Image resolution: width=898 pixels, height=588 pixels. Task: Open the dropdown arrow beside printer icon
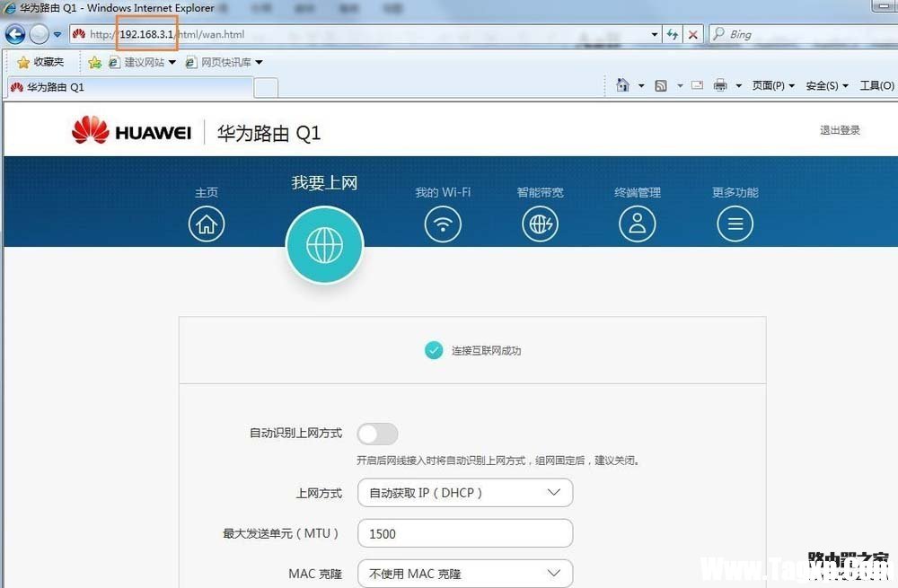(739, 86)
